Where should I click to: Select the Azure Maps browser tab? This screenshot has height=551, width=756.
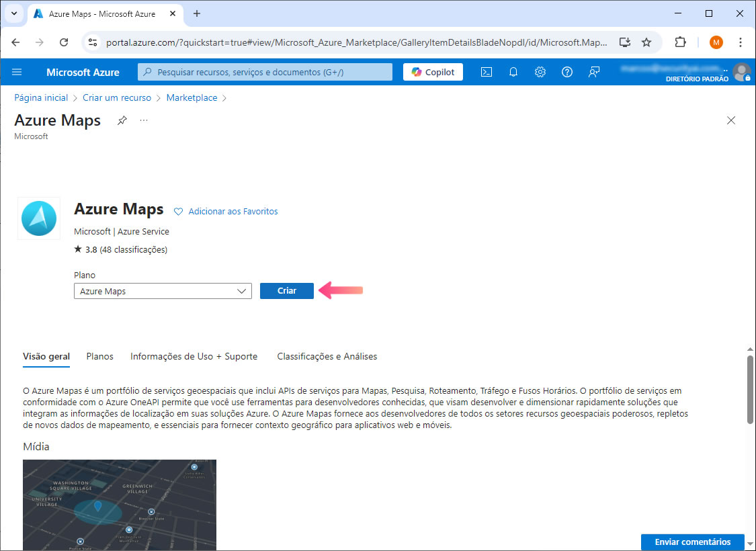tap(106, 14)
